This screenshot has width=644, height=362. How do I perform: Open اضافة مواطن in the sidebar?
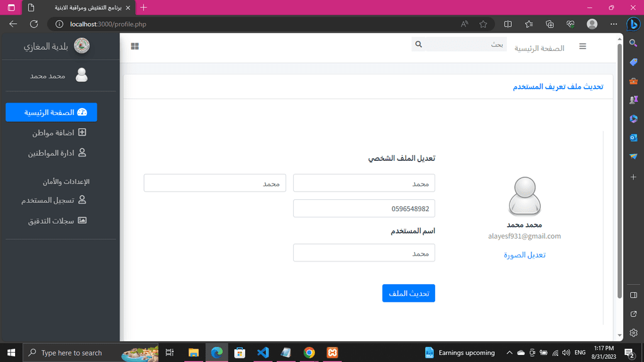pyautogui.click(x=58, y=133)
